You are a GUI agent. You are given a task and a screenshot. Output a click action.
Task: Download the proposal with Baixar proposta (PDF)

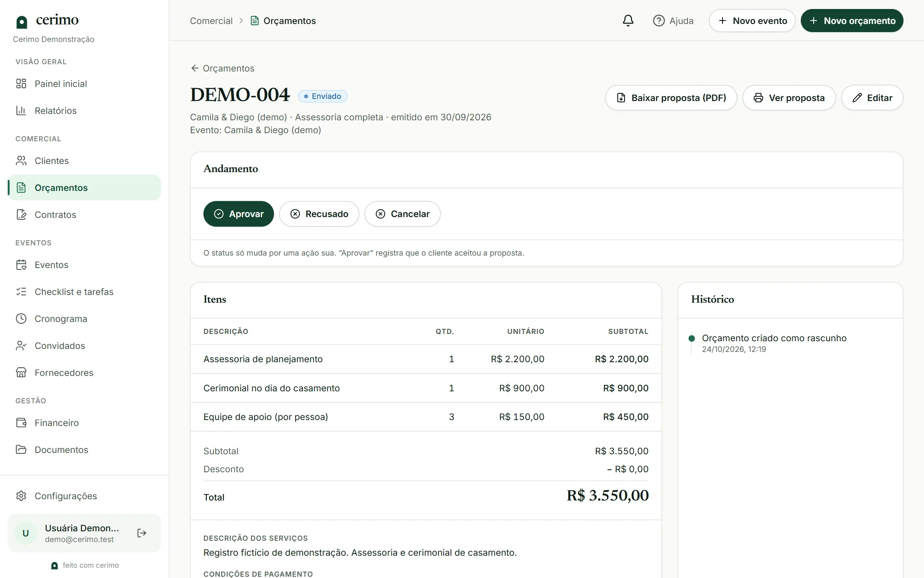[671, 98]
